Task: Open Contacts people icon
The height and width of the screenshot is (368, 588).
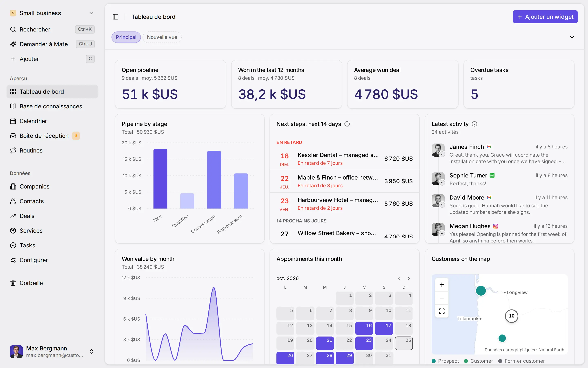Action: tap(13, 201)
